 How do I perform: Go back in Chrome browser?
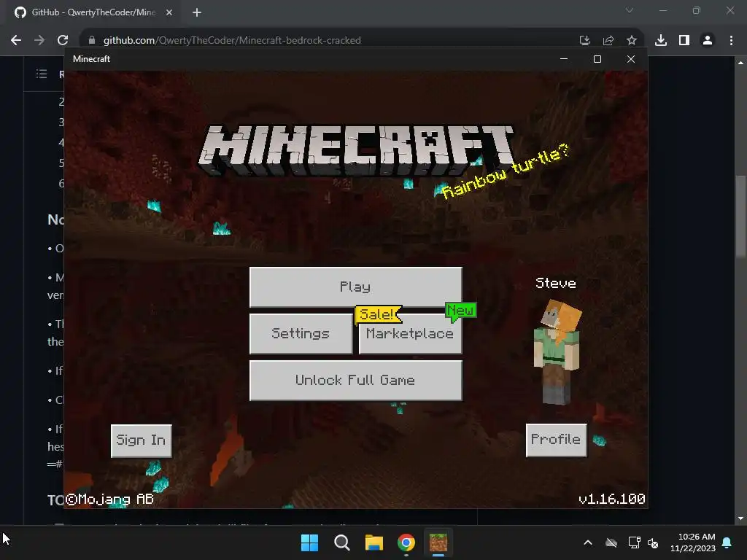(x=16, y=40)
